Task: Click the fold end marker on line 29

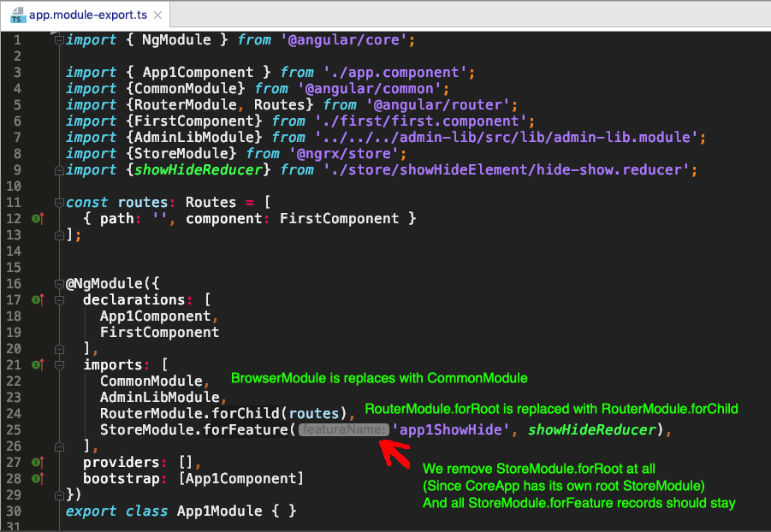Action: click(58, 495)
